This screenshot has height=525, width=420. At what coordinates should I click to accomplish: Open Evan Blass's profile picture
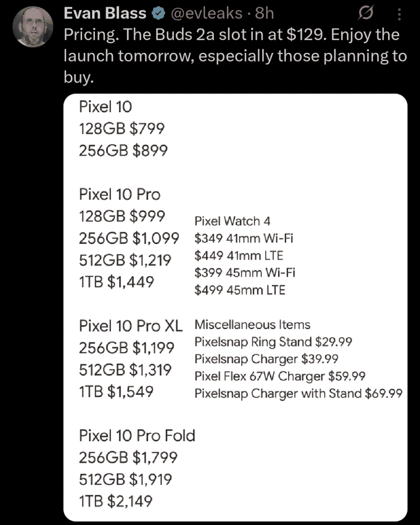coord(32,27)
